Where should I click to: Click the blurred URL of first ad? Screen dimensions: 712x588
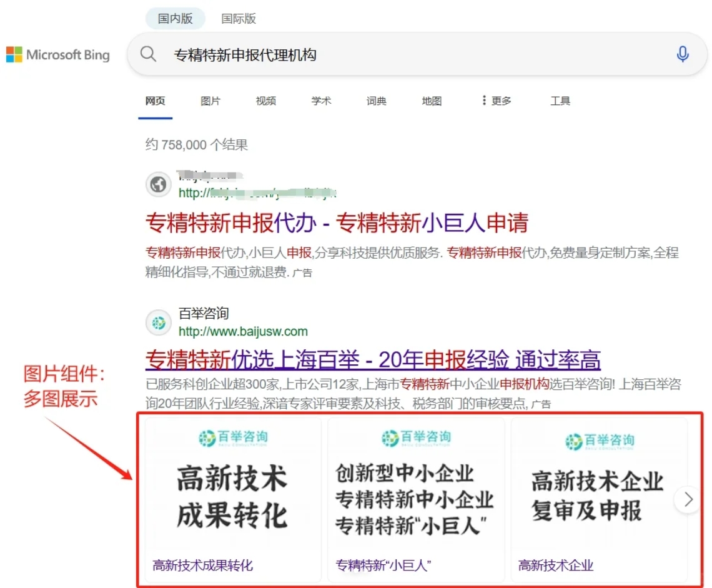pos(257,193)
